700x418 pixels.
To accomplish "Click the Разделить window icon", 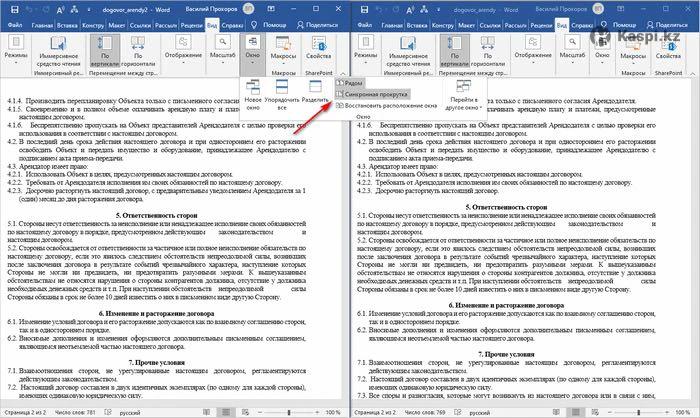I will tap(316, 93).
